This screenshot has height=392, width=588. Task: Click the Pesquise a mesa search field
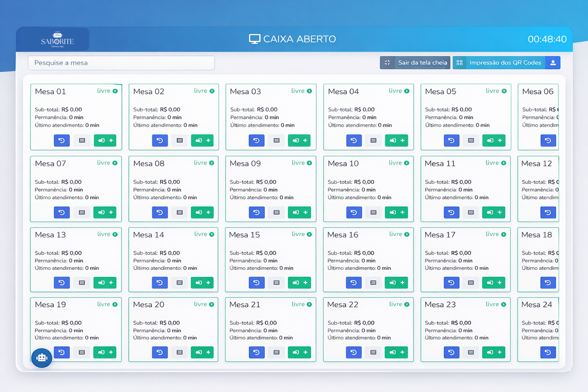(121, 63)
